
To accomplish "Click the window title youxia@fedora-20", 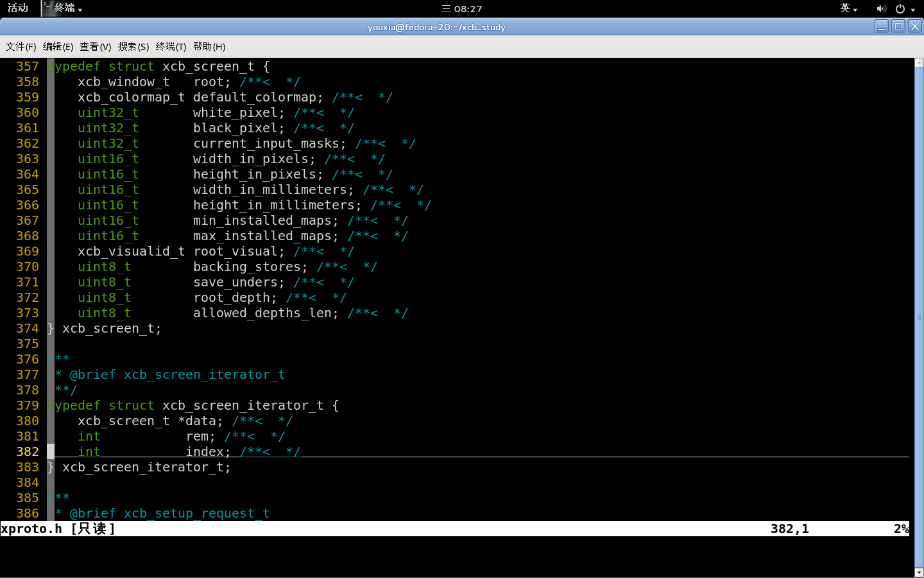I will 436,27.
